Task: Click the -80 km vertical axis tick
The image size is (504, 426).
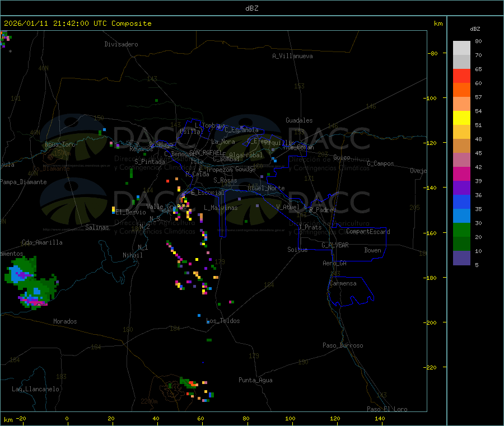Action: [x=433, y=53]
